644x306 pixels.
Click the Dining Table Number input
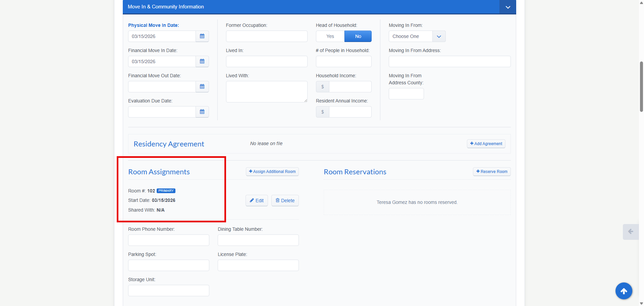tap(258, 240)
